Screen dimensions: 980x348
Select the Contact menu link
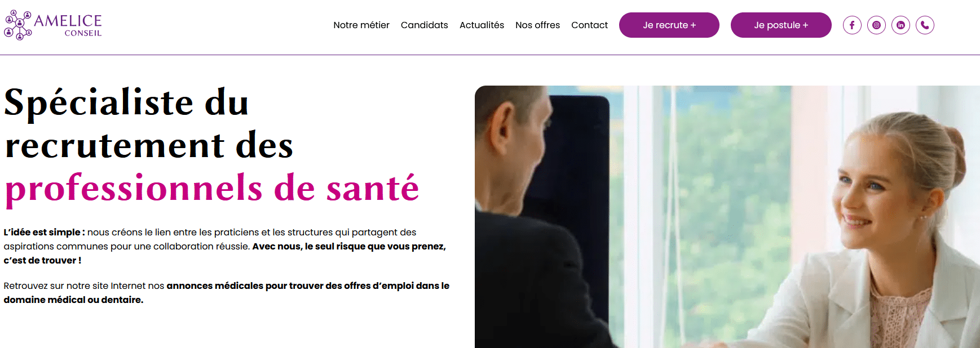[589, 25]
